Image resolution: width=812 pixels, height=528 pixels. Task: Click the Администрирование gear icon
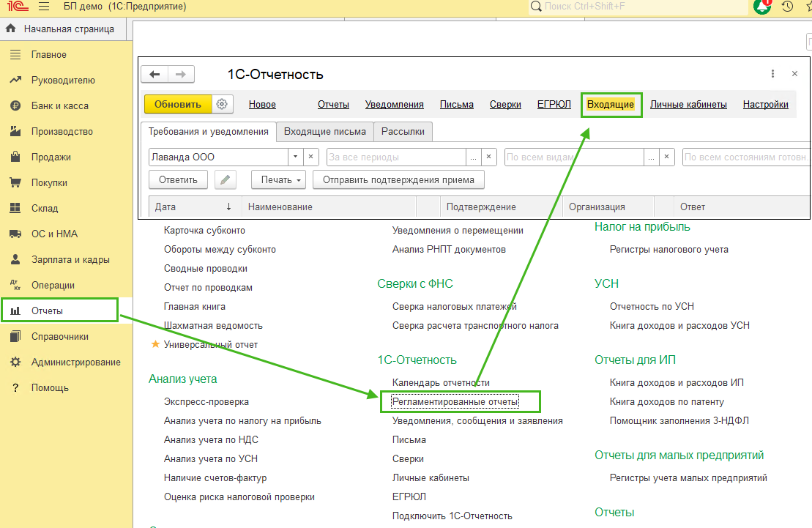point(15,362)
